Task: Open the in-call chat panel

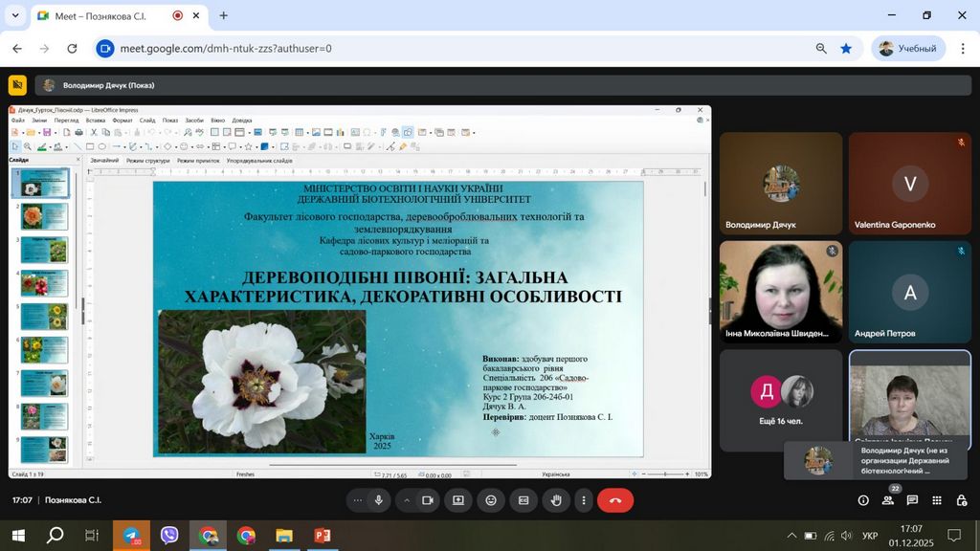Action: click(x=913, y=500)
